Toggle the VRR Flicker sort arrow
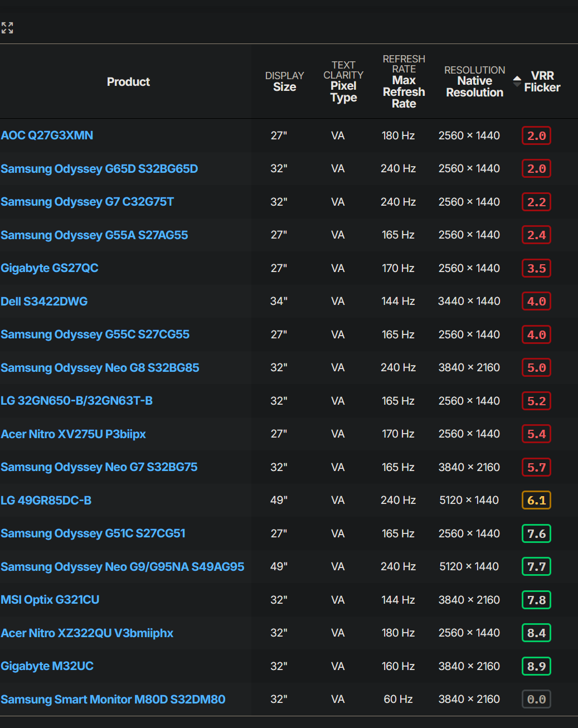The image size is (578, 728). [x=517, y=81]
